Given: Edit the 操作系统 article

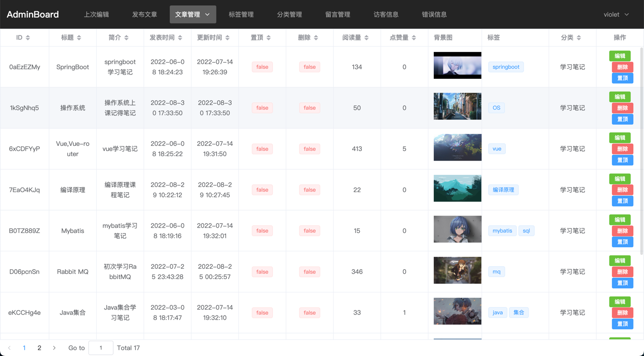Looking at the screenshot, I should click(620, 97).
